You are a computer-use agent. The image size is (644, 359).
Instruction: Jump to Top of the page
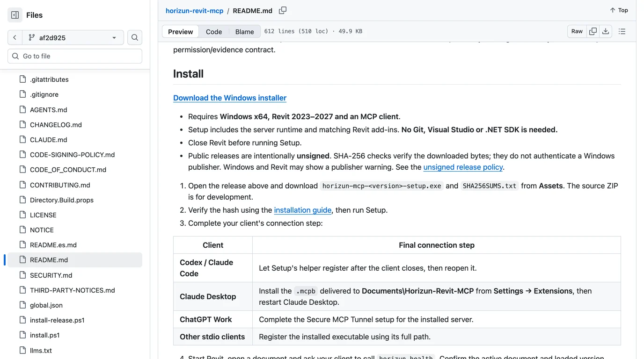619,10
